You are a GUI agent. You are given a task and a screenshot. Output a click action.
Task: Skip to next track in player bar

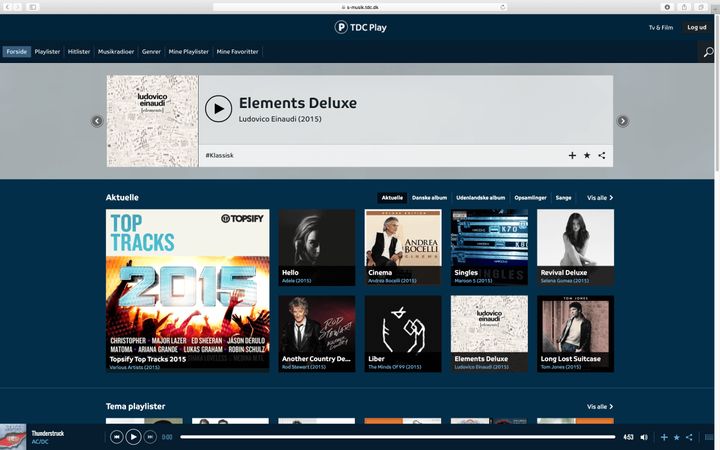point(150,437)
